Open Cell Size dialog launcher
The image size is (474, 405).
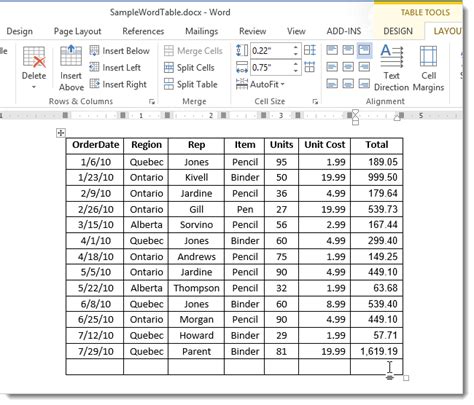tap(315, 102)
